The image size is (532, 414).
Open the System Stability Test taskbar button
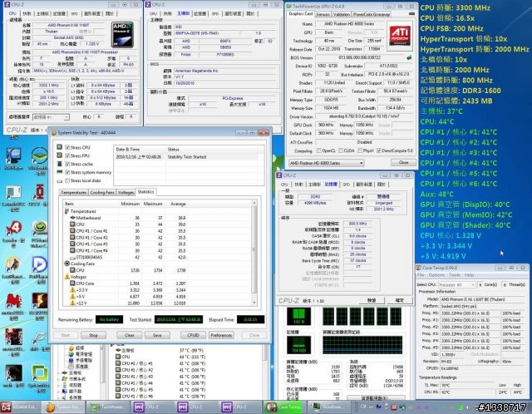pos(63,407)
